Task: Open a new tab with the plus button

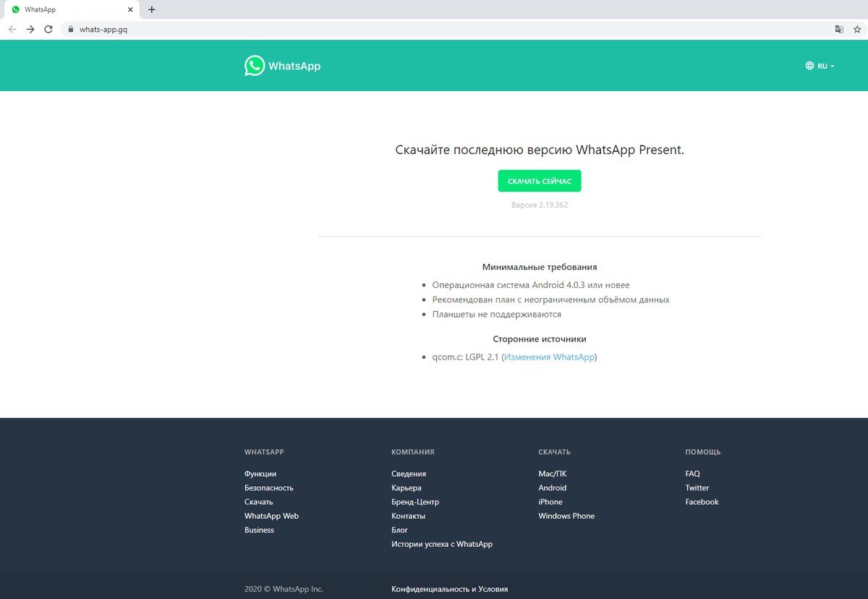Action: click(x=152, y=9)
